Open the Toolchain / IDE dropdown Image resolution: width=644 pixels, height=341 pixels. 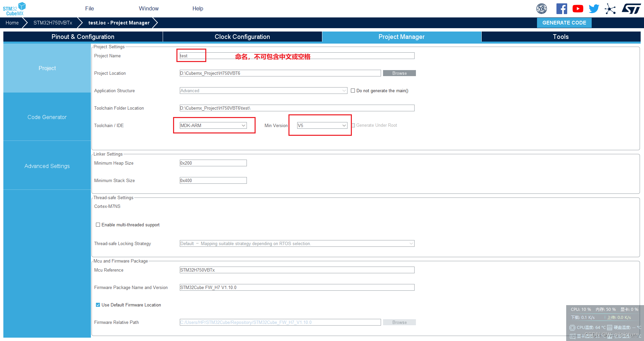point(213,125)
